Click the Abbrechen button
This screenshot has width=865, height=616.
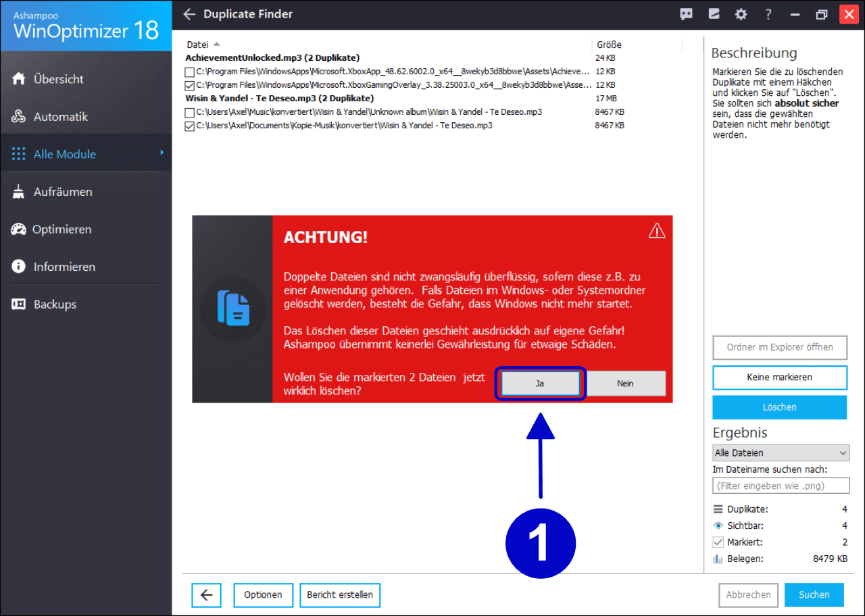(x=748, y=595)
